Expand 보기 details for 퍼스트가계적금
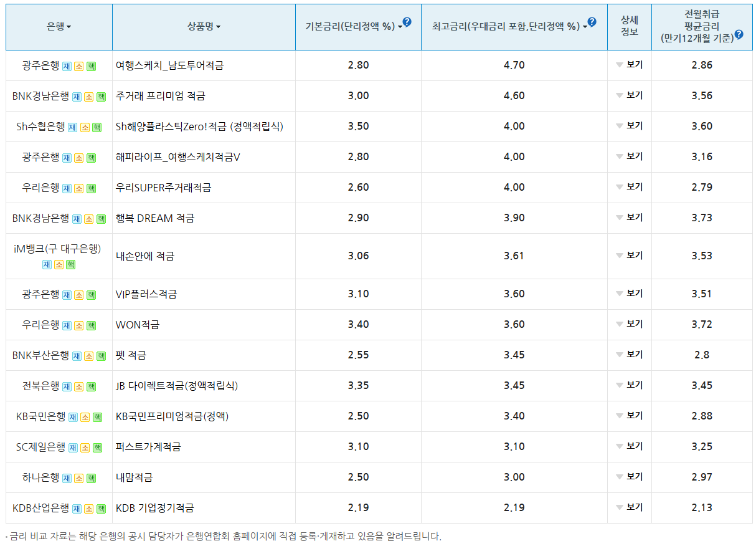 click(630, 446)
